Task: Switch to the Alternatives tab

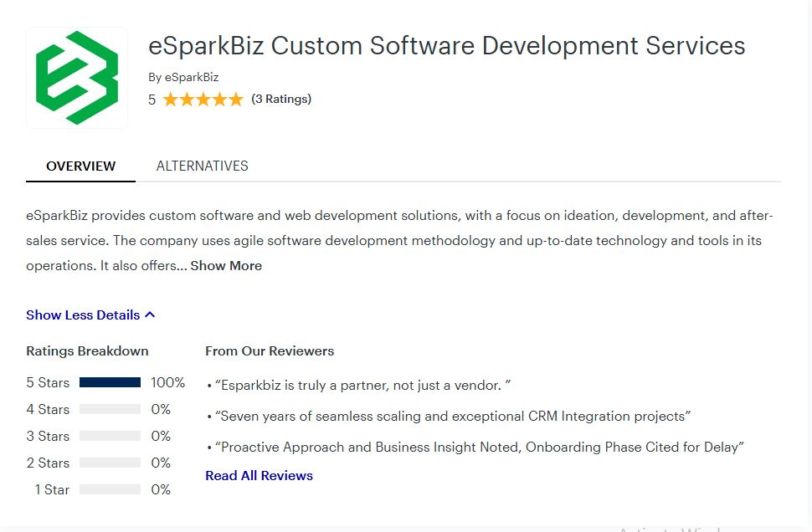Action: coord(202,166)
